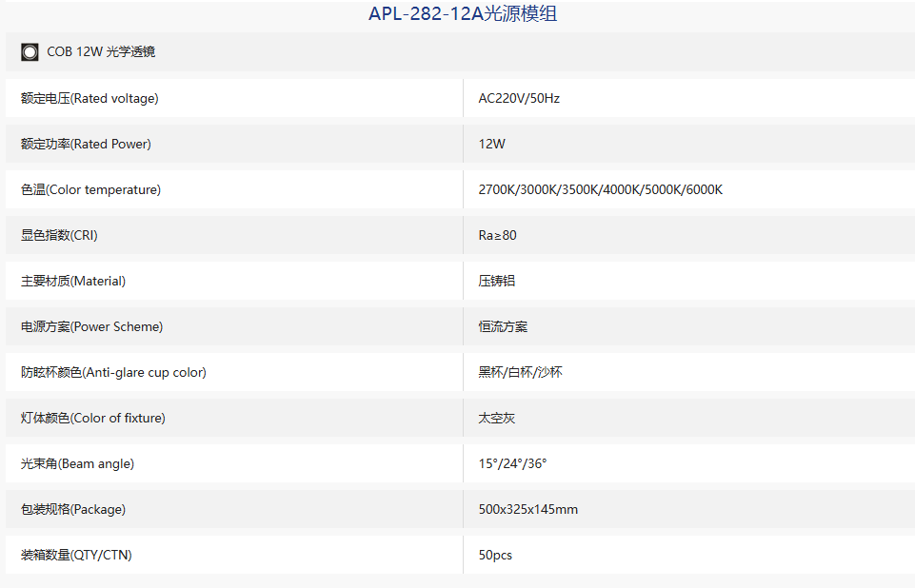Screen dimensions: 915x588
Task: Select the 电源方案(Power Scheme) label
Action: pos(91,326)
